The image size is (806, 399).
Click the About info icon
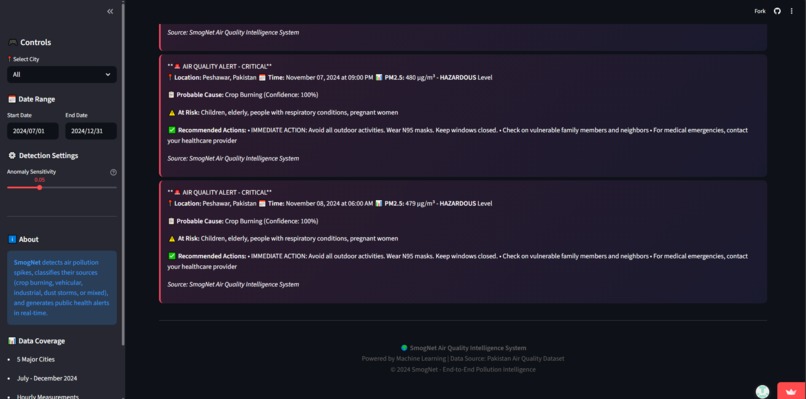[x=12, y=239]
